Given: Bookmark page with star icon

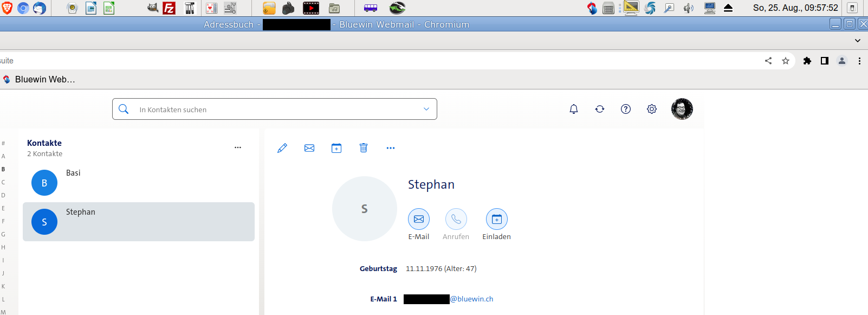Looking at the screenshot, I should [786, 61].
